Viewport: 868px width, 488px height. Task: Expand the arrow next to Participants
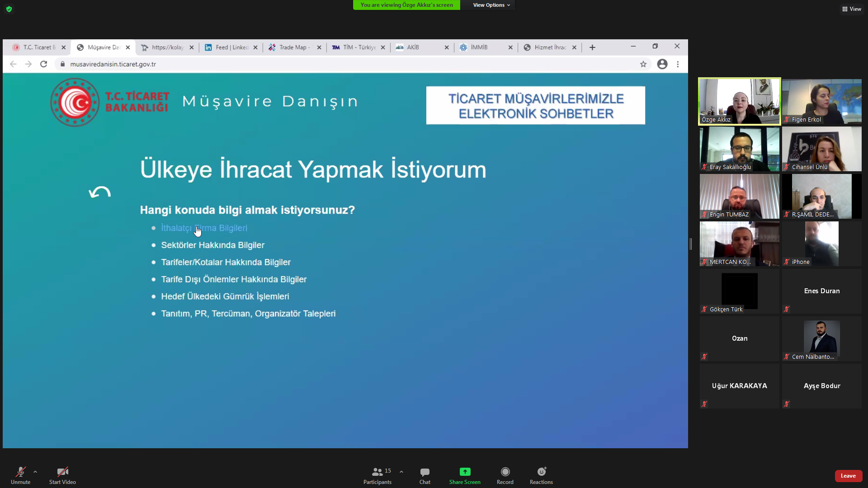[401, 472]
